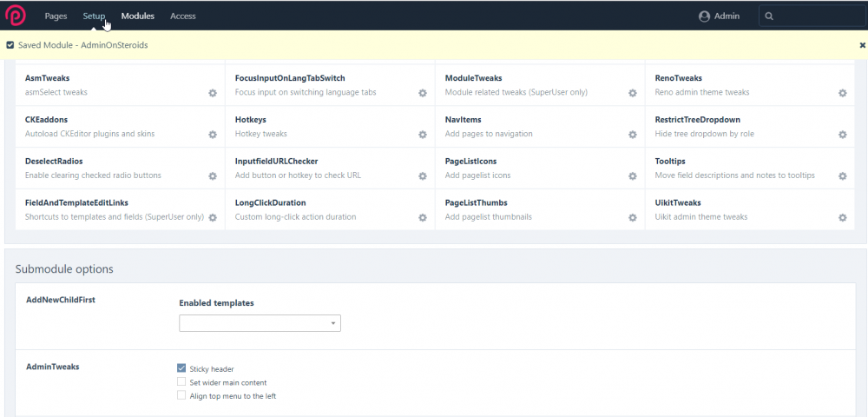868x417 pixels.
Task: Open PageListIcons settings gear
Action: point(633,176)
